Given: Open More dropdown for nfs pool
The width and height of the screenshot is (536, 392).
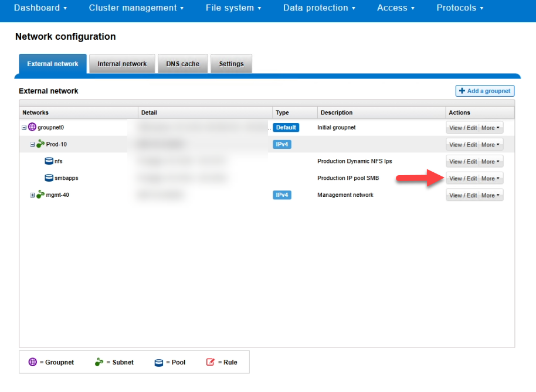Looking at the screenshot, I should 491,162.
